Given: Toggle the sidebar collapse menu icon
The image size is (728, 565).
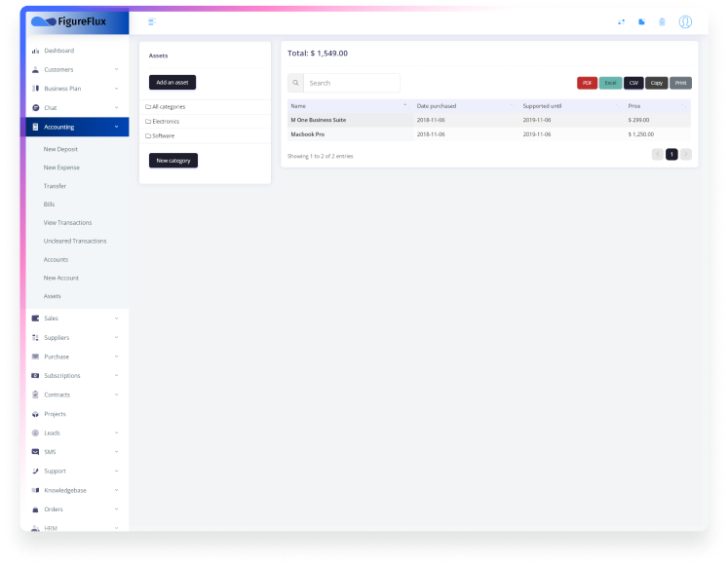Looking at the screenshot, I should coord(151,21).
